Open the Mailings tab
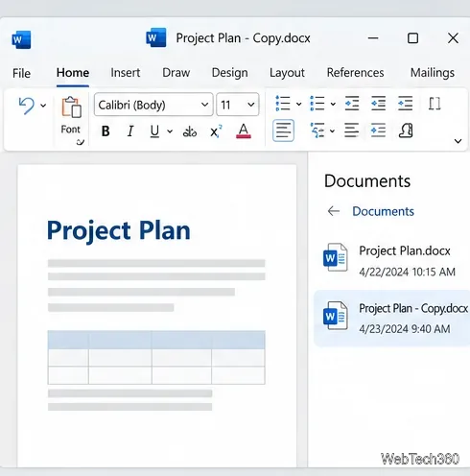Image resolution: width=470 pixels, height=476 pixels. [x=433, y=73]
